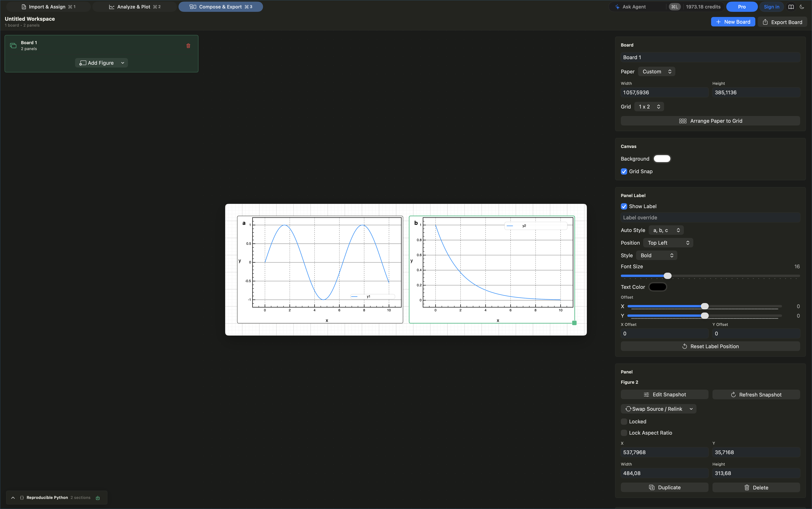
Task: Click the Reset Label Position icon
Action: pos(685,346)
